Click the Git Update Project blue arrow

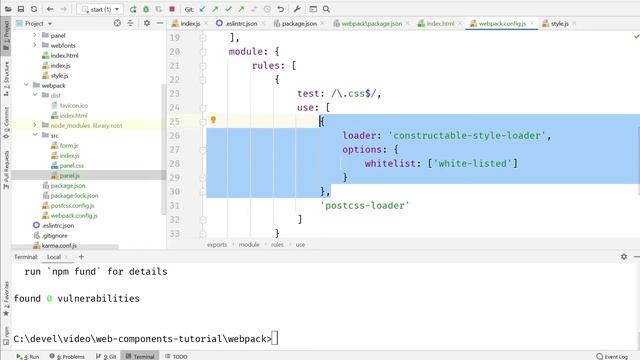(202, 9)
